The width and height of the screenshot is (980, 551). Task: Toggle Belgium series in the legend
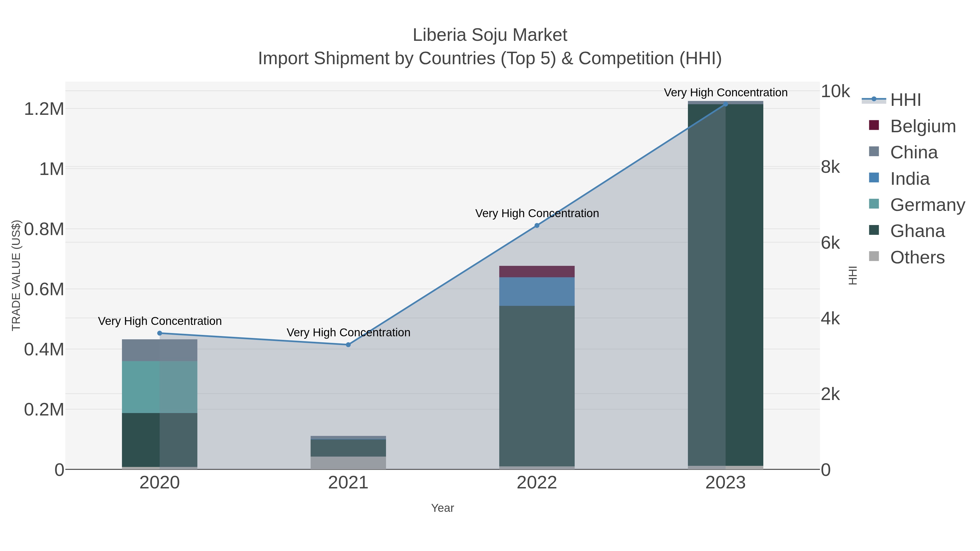coord(912,126)
